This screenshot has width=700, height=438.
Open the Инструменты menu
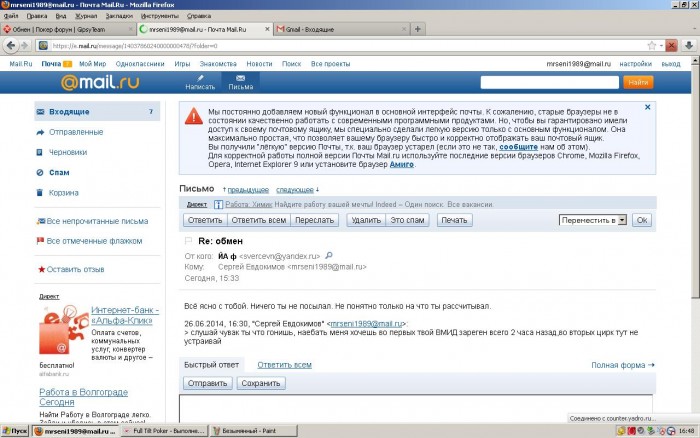159,16
